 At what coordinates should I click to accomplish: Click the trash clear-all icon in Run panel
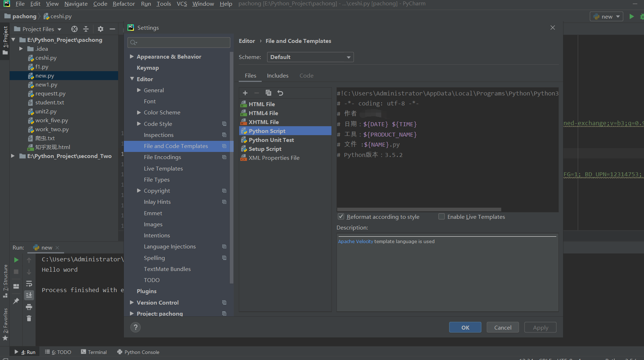(x=29, y=318)
